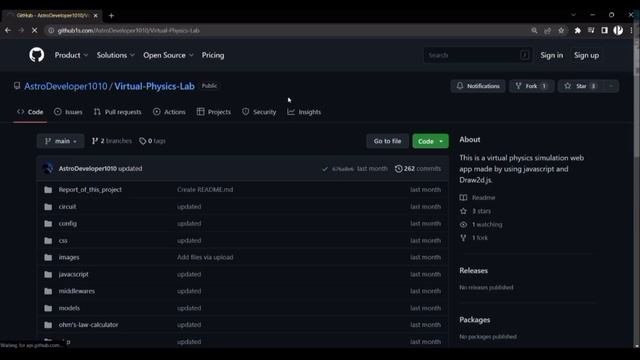The image size is (640, 360).
Task: Open the browser side panel icon
Action: click(604, 30)
